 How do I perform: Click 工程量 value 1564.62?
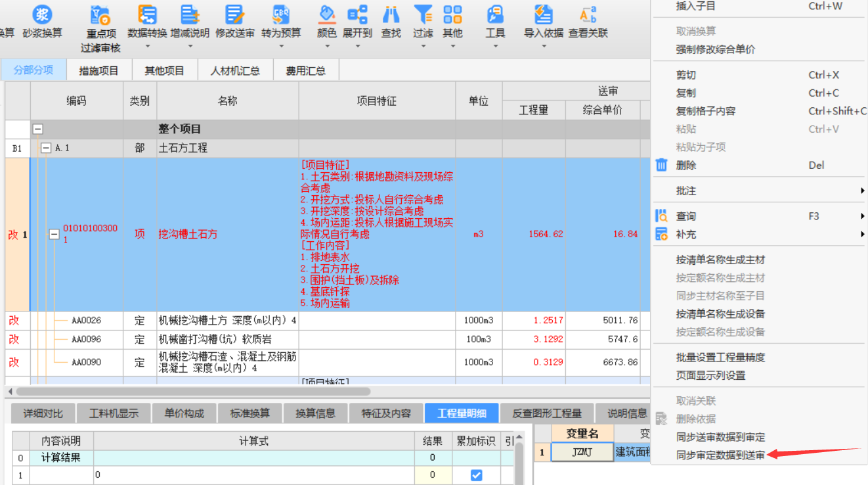click(546, 234)
